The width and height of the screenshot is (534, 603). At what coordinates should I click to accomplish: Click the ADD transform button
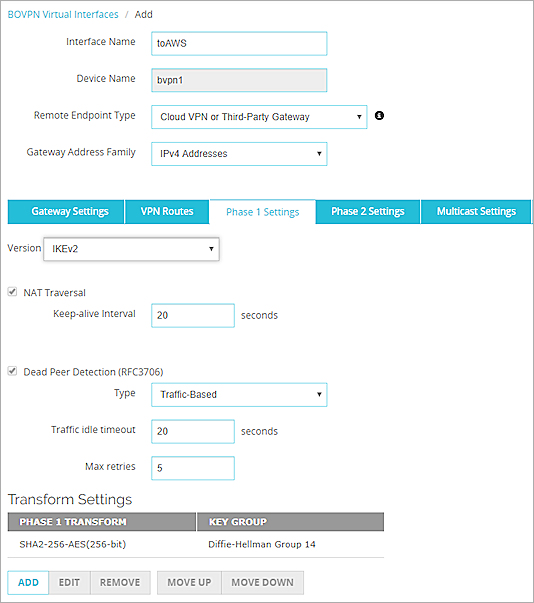(x=28, y=583)
